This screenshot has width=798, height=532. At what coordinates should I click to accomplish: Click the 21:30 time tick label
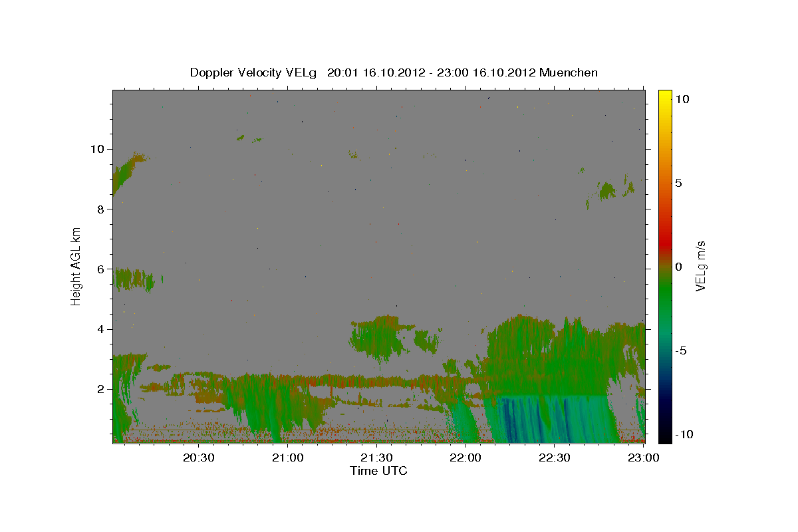[x=377, y=458]
